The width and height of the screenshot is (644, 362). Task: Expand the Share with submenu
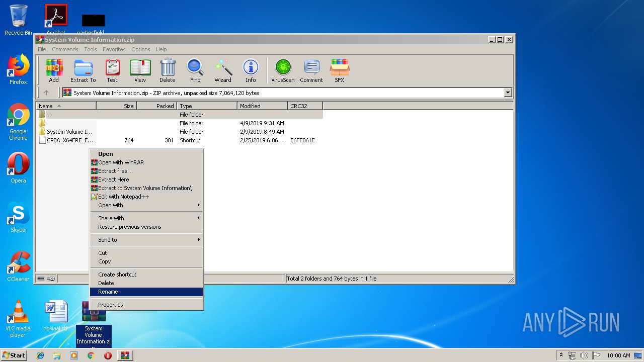pyautogui.click(x=146, y=218)
